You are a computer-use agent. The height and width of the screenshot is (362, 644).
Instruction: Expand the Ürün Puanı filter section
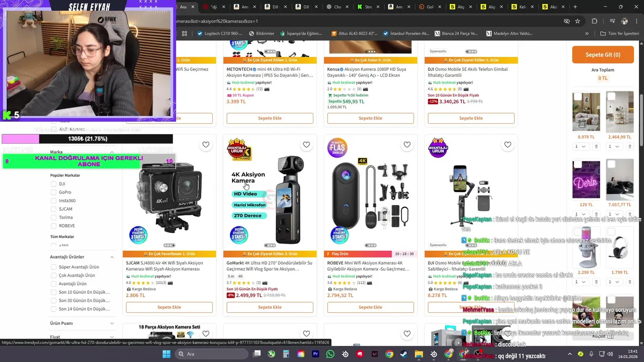112,323
